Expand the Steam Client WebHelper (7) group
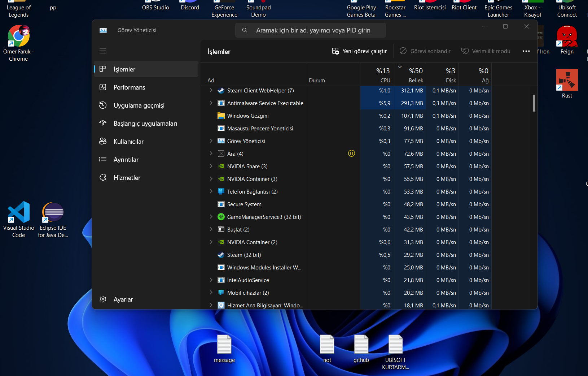588x376 pixels. click(211, 90)
